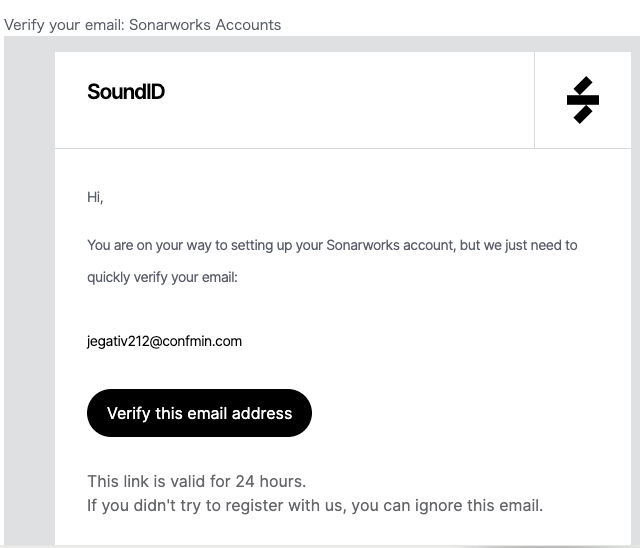Click the word 'Sonarworks' in body paragraph

[x=363, y=245]
